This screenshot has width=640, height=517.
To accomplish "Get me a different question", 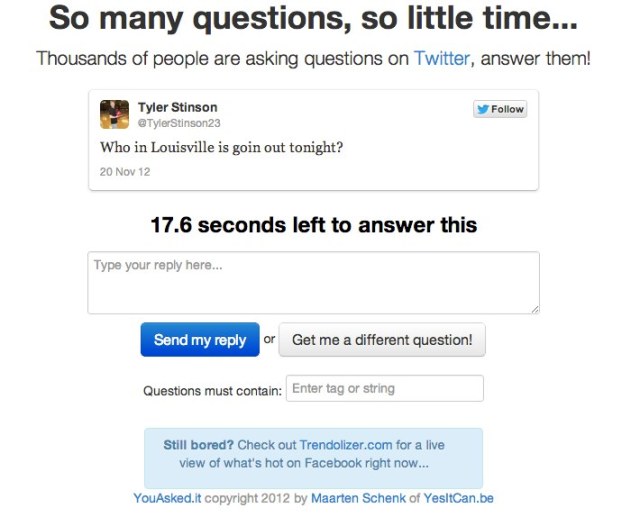I will tap(382, 340).
